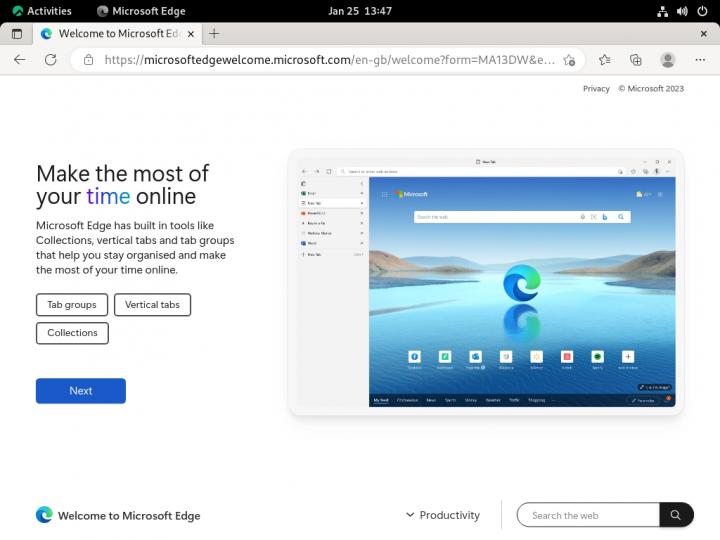Image resolution: width=720 pixels, height=540 pixels.
Task: Reload the page with the refresh icon
Action: (x=50, y=60)
